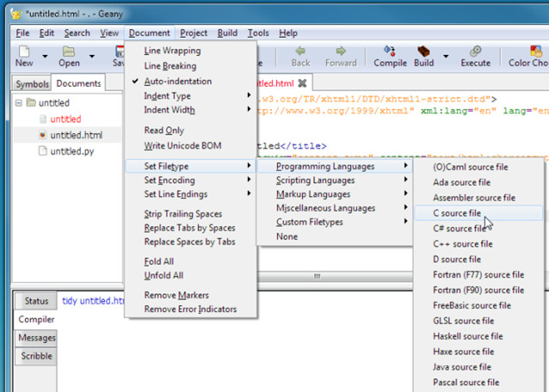Open the Build button dropdown arrow
This screenshot has width=549, height=392.
[x=446, y=56]
